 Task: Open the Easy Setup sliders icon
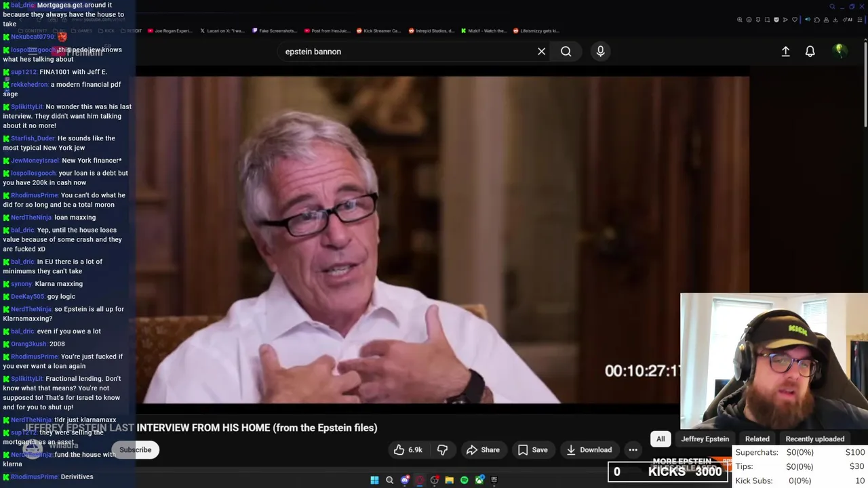(859, 20)
